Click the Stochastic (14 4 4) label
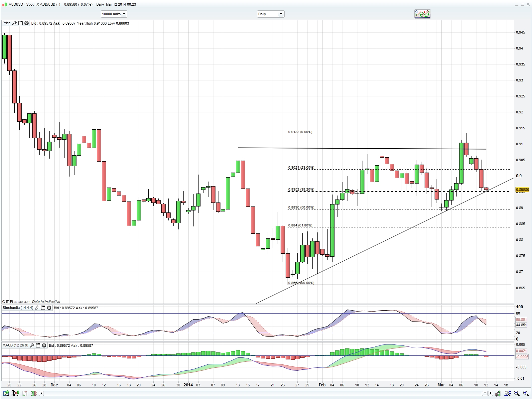 18,308
